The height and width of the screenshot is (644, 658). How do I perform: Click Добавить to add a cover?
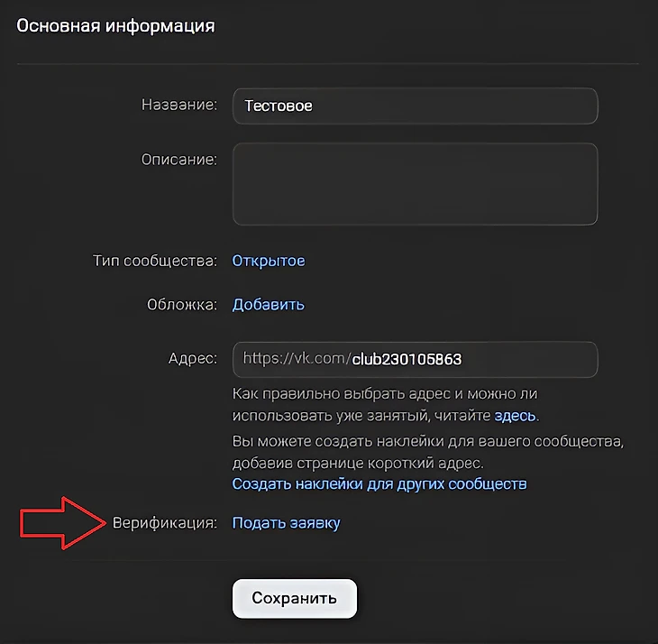click(269, 304)
